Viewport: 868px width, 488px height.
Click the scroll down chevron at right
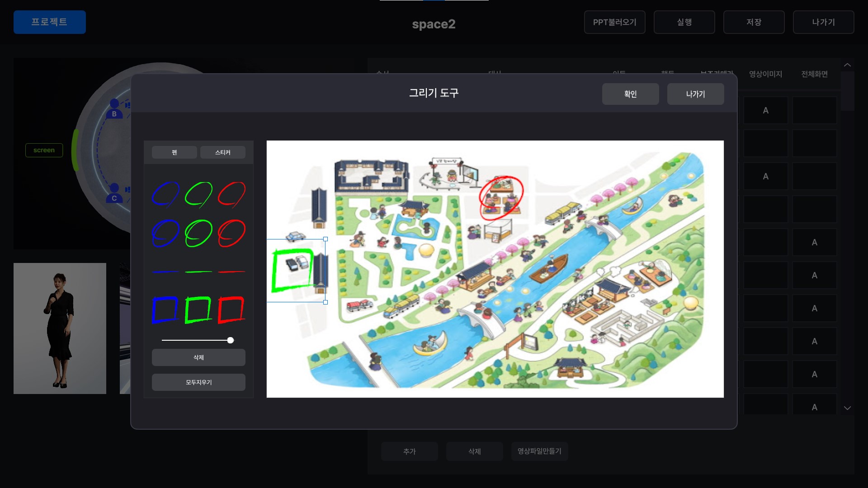847,408
